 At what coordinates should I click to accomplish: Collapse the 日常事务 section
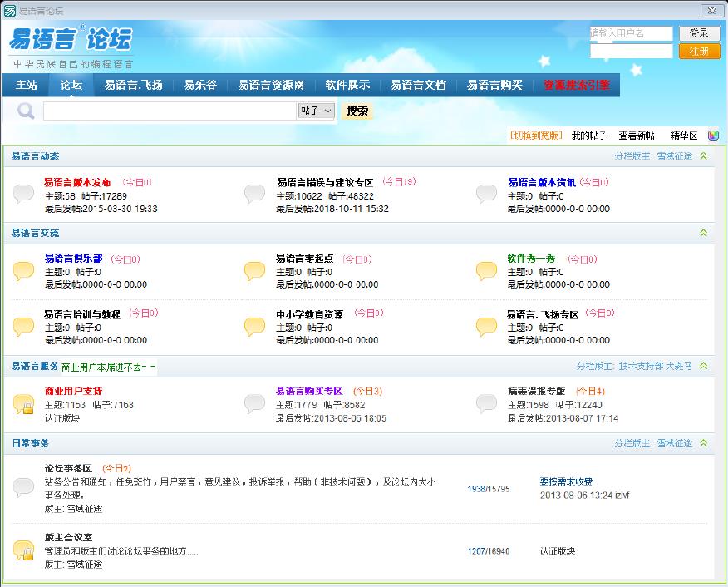pos(704,444)
